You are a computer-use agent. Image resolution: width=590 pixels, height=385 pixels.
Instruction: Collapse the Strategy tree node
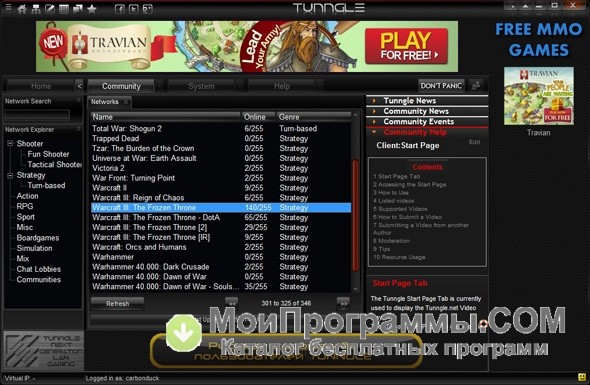[x=11, y=175]
